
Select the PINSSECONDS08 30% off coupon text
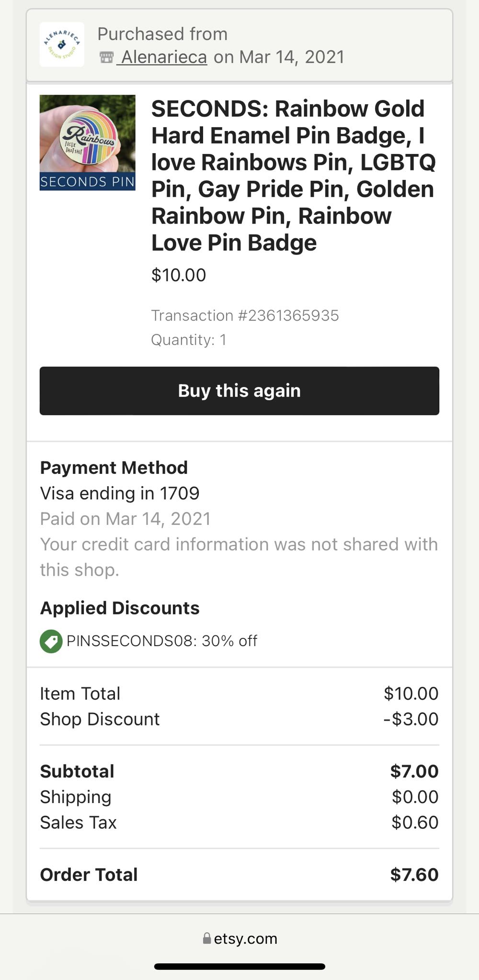coord(162,641)
